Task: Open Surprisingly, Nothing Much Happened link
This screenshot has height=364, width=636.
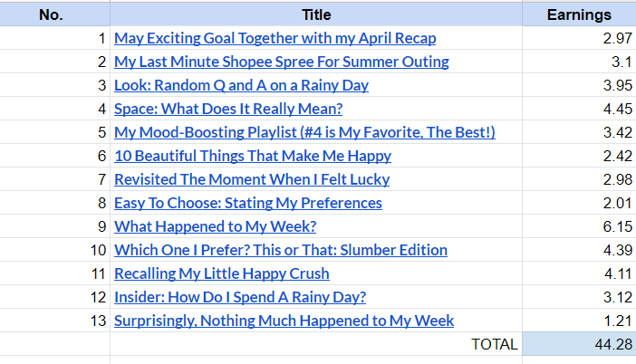Action: tap(284, 321)
